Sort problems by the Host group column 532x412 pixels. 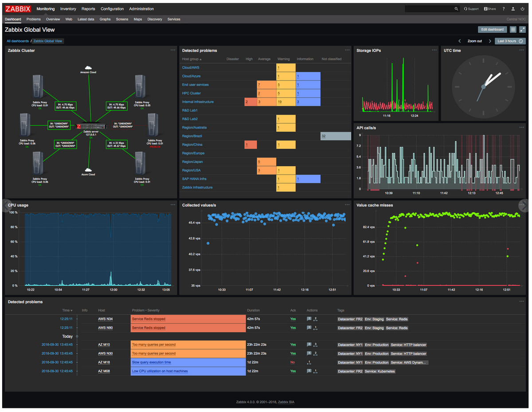pyautogui.click(x=192, y=59)
